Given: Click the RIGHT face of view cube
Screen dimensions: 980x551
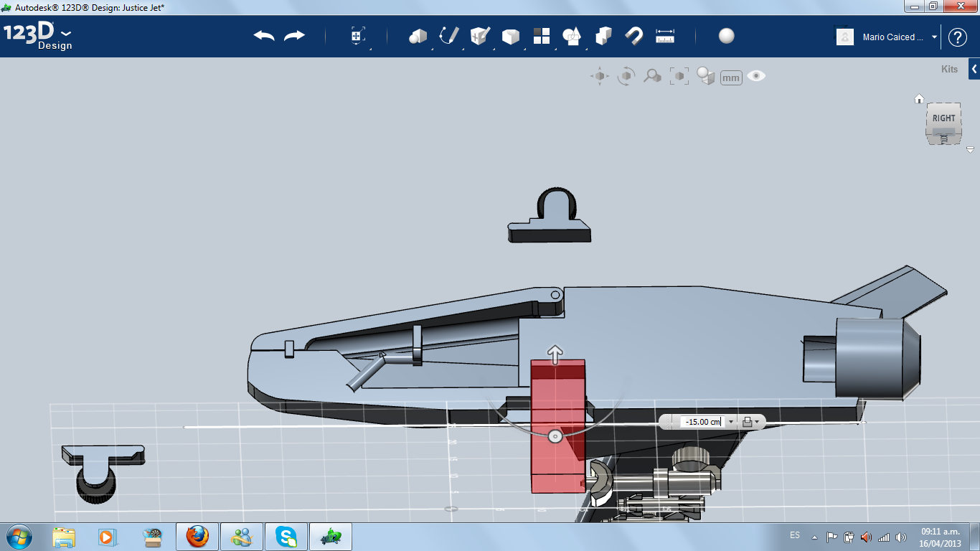Looking at the screenshot, I should pos(944,118).
